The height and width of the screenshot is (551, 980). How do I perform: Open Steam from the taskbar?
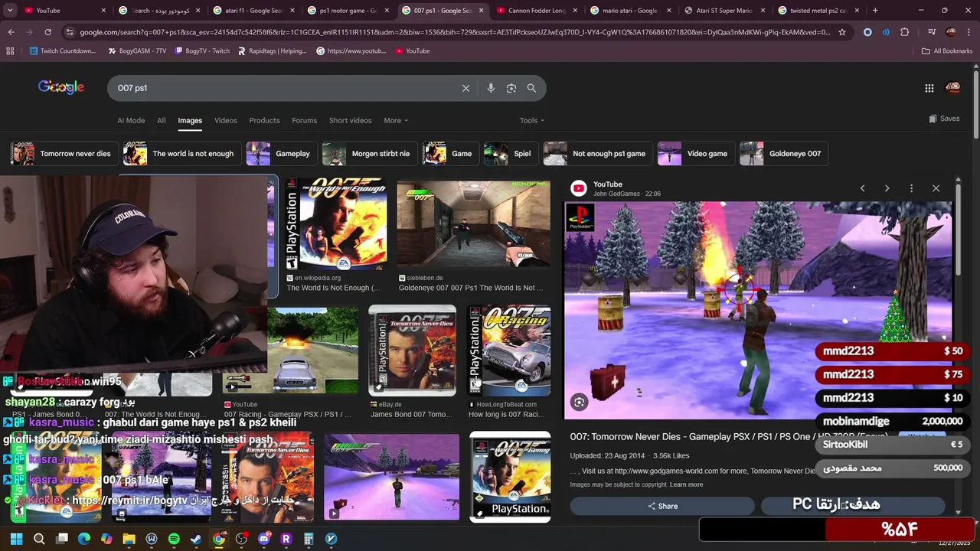point(196,539)
